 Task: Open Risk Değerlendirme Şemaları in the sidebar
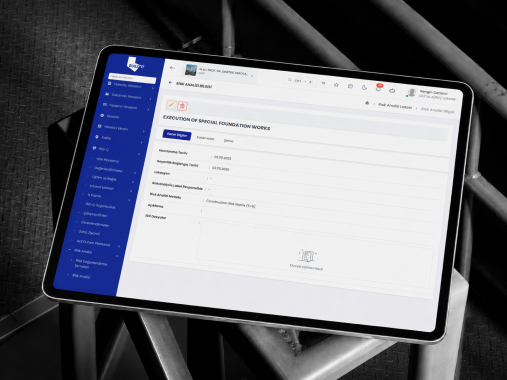[x=91, y=264]
